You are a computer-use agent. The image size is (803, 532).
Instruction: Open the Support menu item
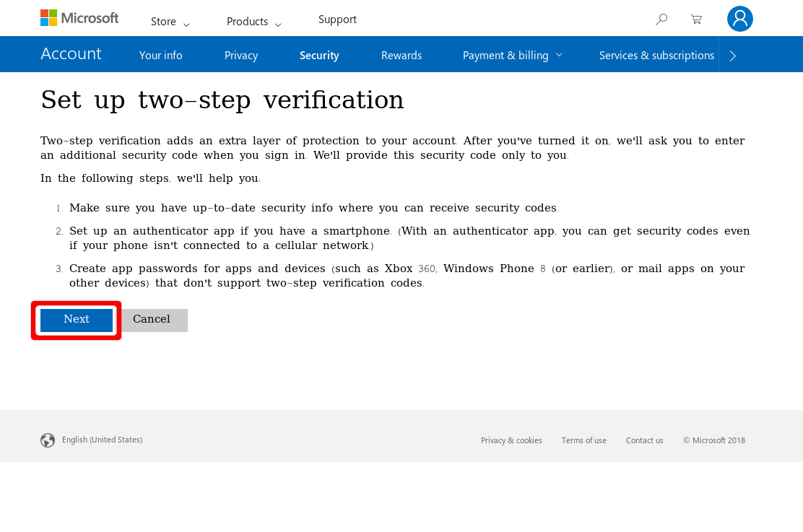pos(337,19)
